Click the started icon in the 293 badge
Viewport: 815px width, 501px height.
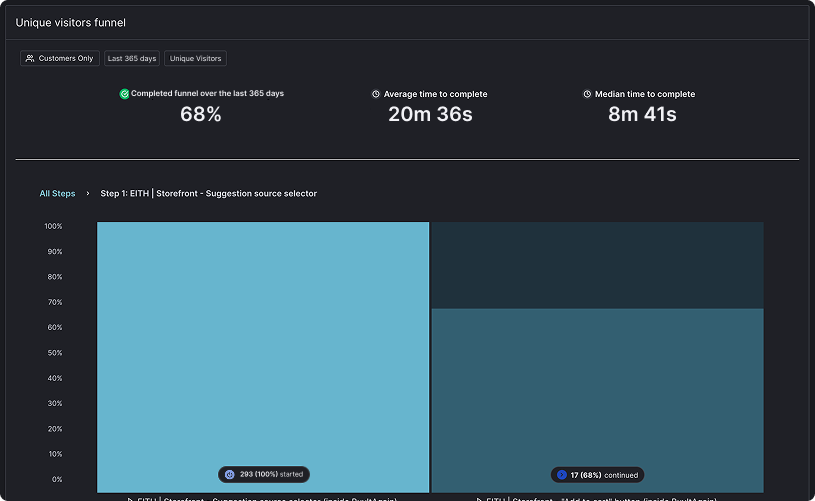click(229, 474)
